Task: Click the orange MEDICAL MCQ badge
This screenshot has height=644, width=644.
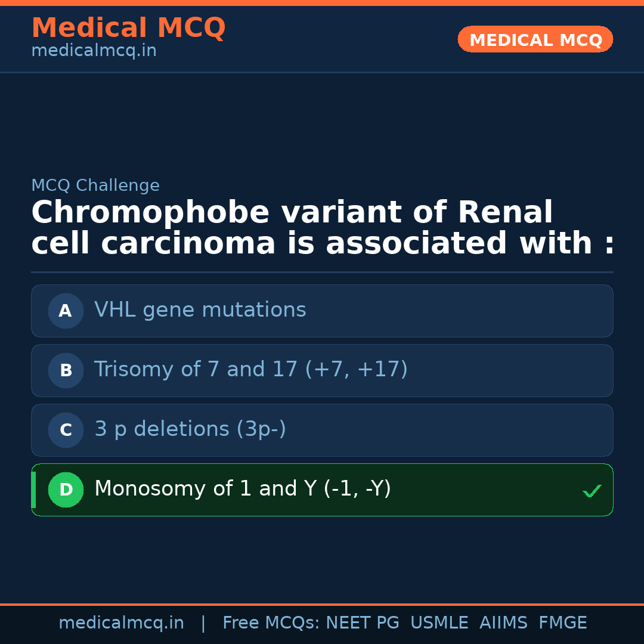Action: [x=535, y=39]
